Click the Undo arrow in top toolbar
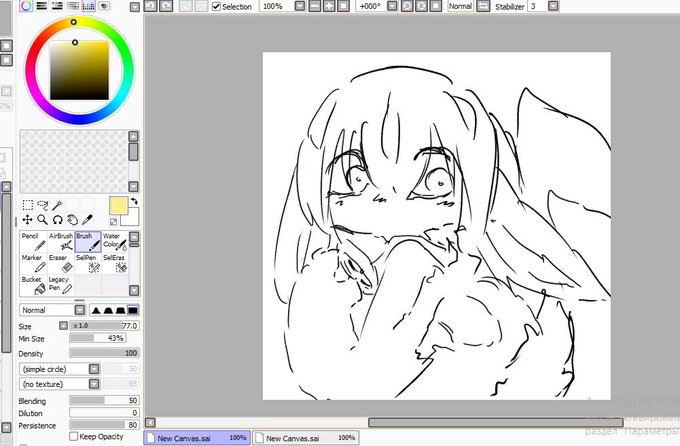Viewport: 680px width, 446px height. (150, 6)
